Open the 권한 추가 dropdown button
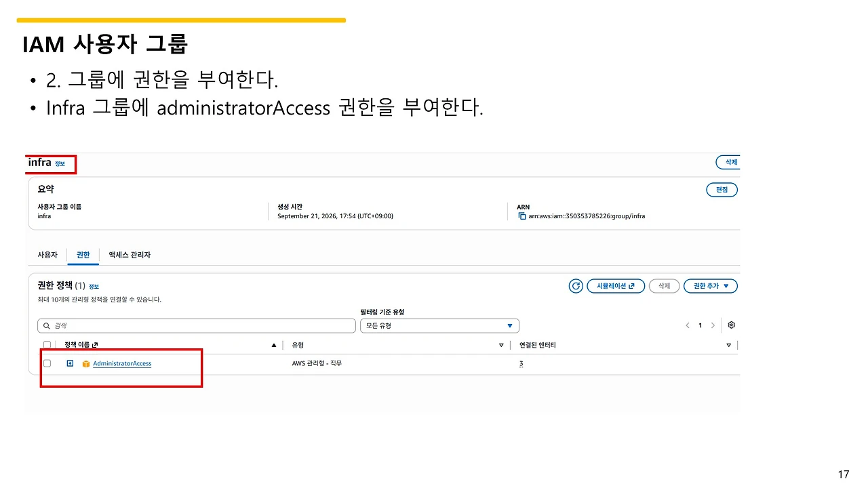Image resolution: width=868 pixels, height=488 pixels. click(711, 286)
